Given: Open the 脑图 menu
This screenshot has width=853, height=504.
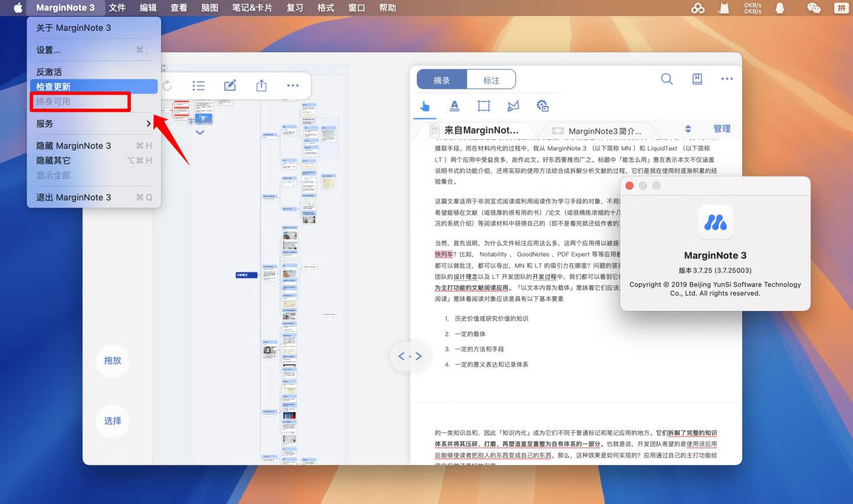Looking at the screenshot, I should click(210, 8).
